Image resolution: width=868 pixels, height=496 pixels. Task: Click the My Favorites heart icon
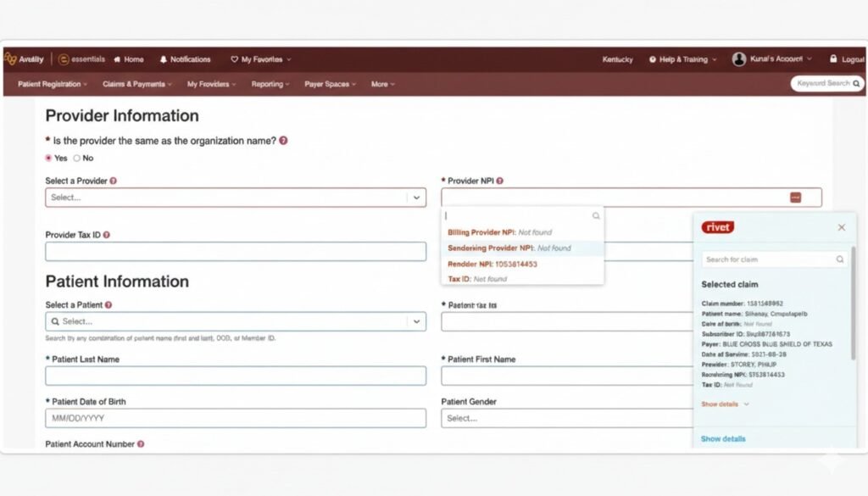[235, 59]
